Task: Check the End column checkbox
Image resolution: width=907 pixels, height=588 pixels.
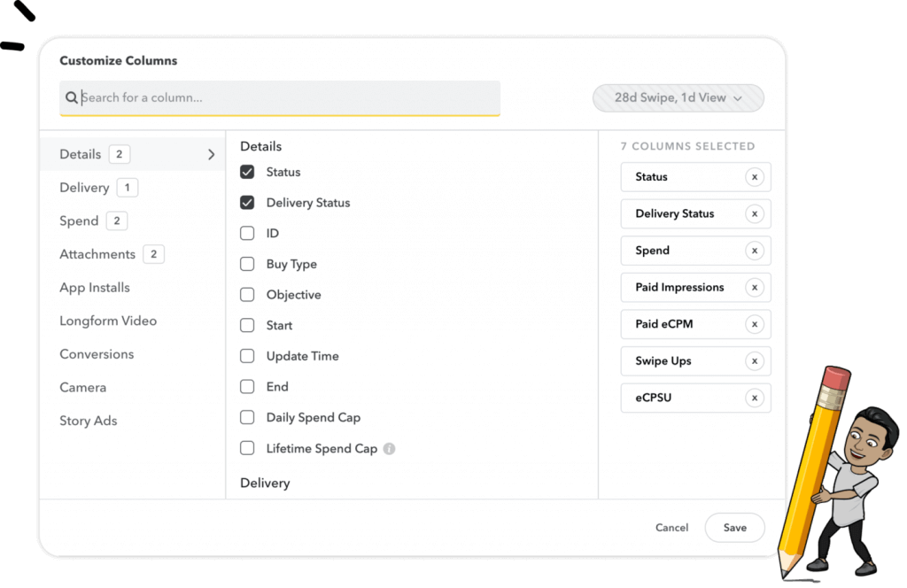Action: click(x=247, y=386)
